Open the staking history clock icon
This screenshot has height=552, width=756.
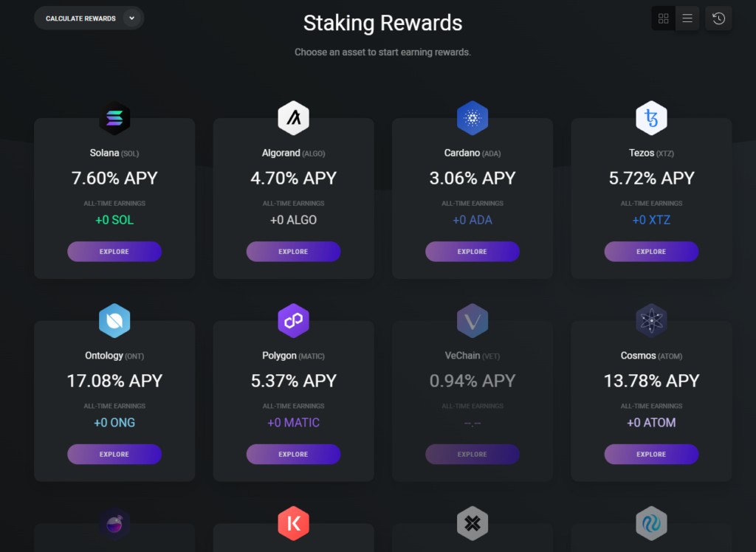click(718, 18)
